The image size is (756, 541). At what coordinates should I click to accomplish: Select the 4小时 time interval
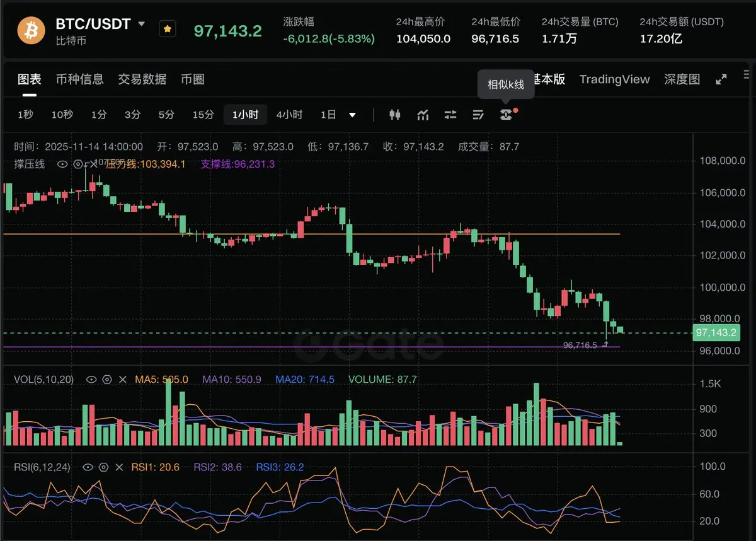tap(289, 115)
